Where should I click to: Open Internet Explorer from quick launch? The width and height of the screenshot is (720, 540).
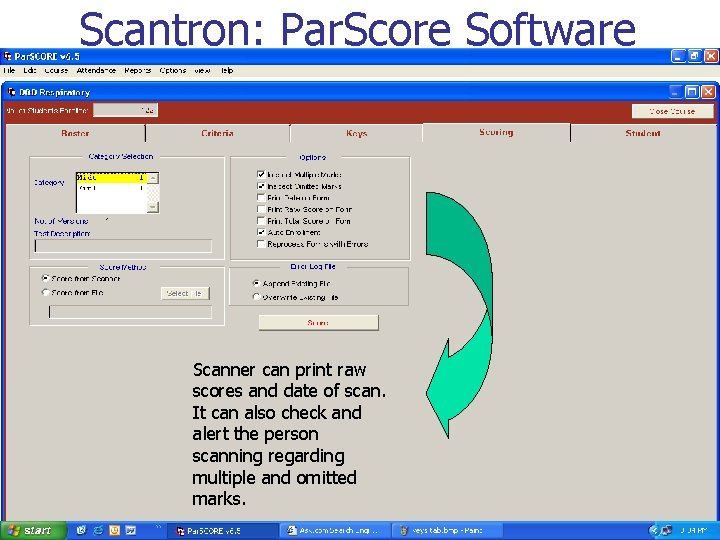pyautogui.click(x=98, y=531)
